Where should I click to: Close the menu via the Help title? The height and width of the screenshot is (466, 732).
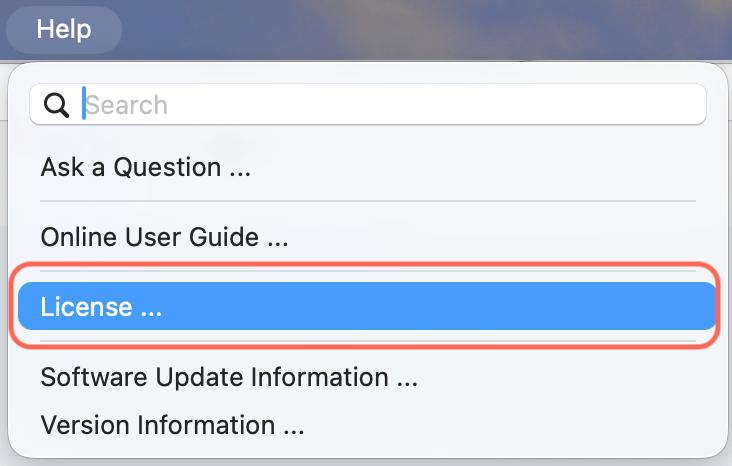point(64,29)
